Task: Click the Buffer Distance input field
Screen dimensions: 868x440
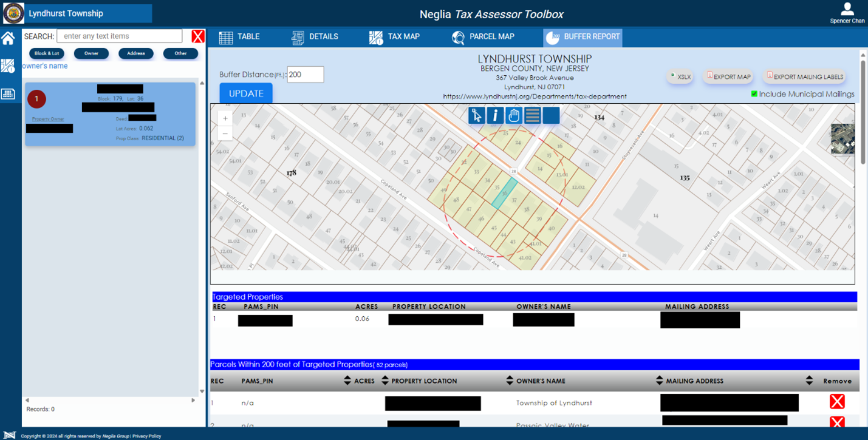Action: pos(306,75)
